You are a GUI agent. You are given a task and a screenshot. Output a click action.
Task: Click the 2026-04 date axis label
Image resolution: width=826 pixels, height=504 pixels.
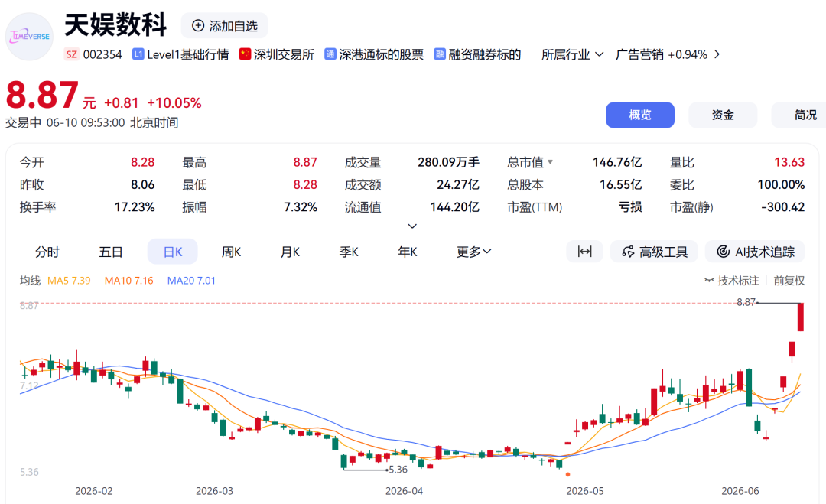click(404, 491)
